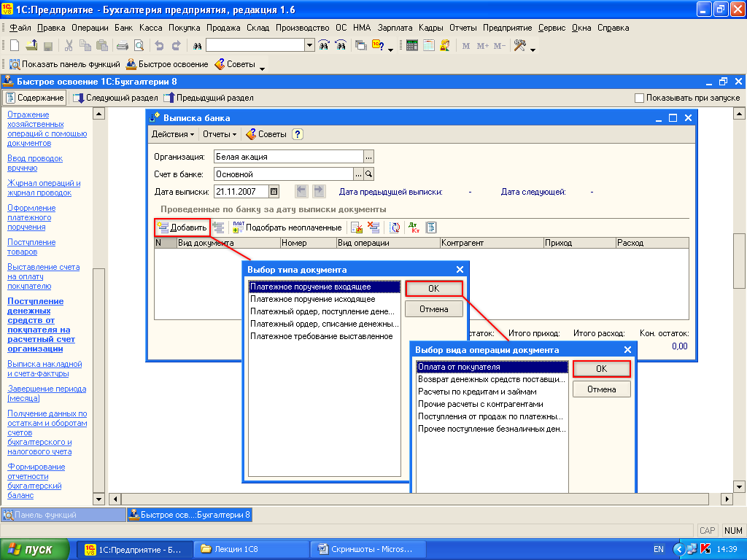
Task: Click Быстрое освоение toolbar button
Action: [167, 64]
